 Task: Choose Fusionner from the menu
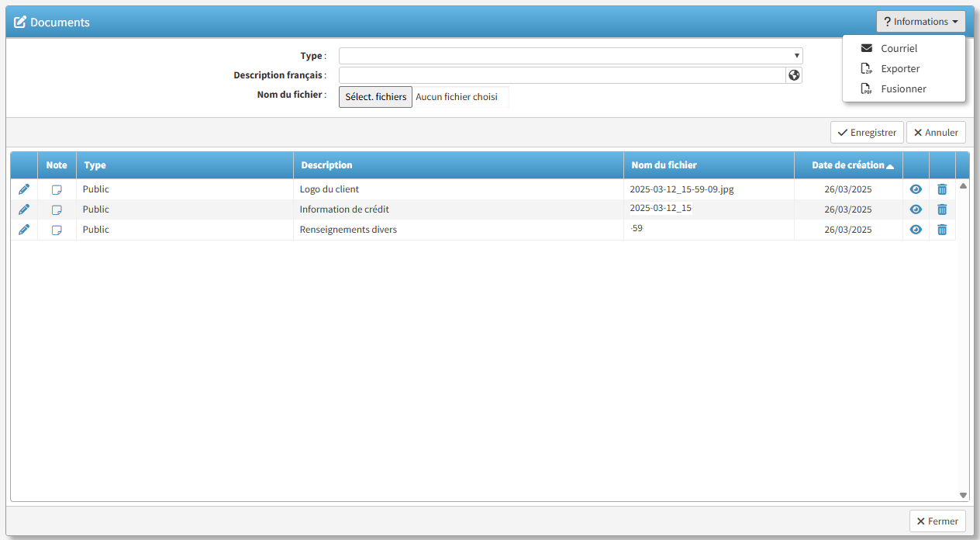coord(904,88)
